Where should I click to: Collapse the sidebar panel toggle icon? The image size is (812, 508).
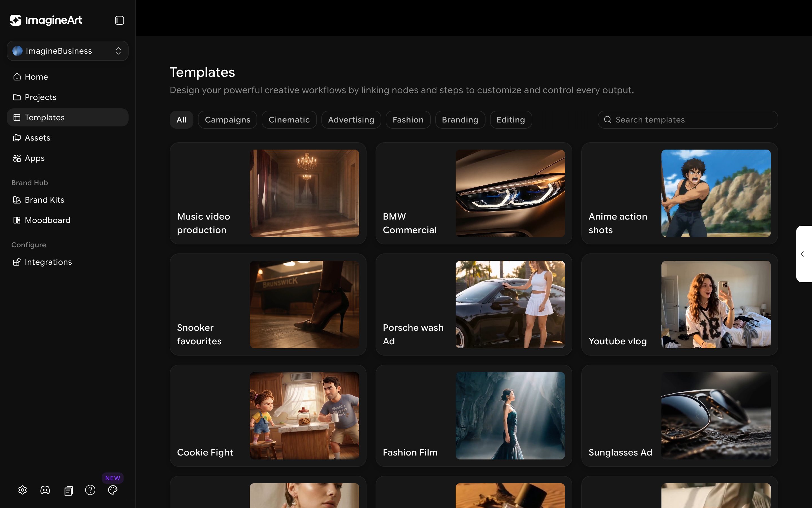coord(120,20)
